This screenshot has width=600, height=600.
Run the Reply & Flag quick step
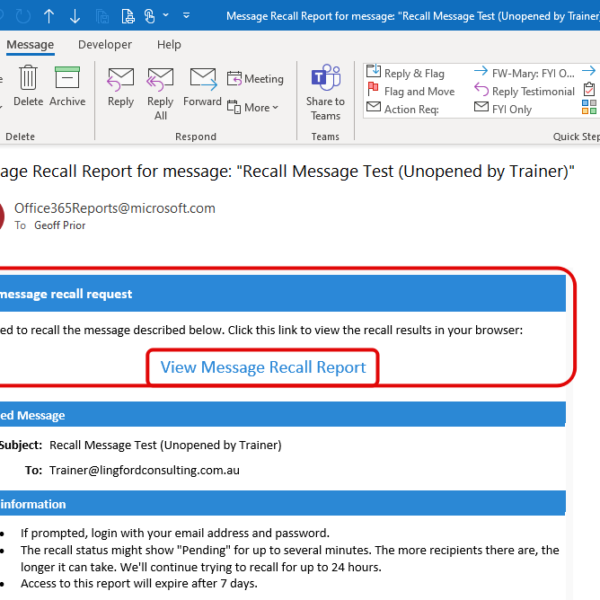406,73
